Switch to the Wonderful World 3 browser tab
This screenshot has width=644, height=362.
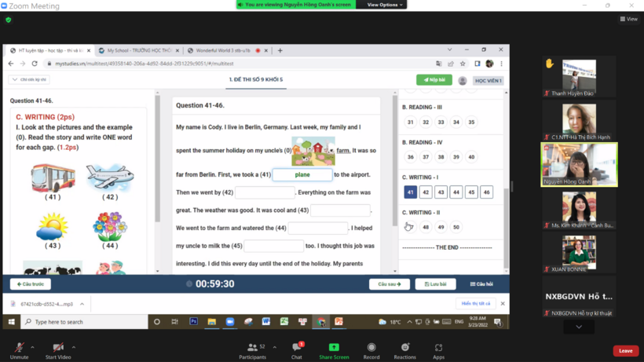(224, 50)
